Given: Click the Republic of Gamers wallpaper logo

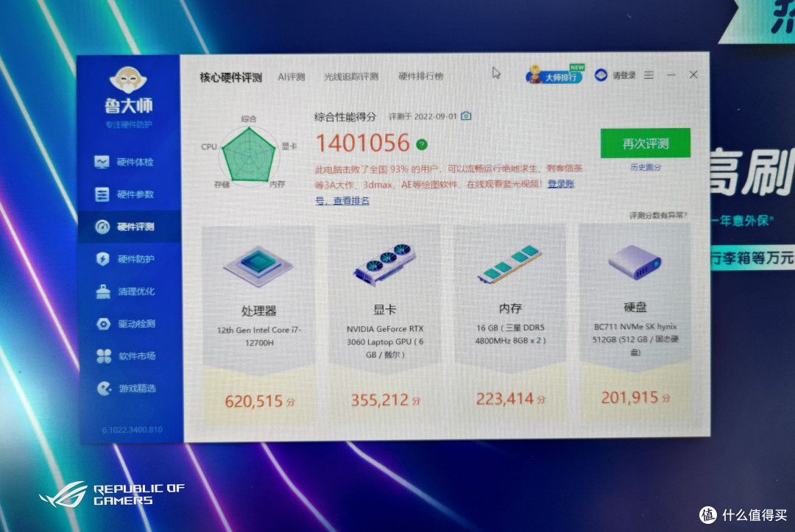Looking at the screenshot, I should pos(113,494).
